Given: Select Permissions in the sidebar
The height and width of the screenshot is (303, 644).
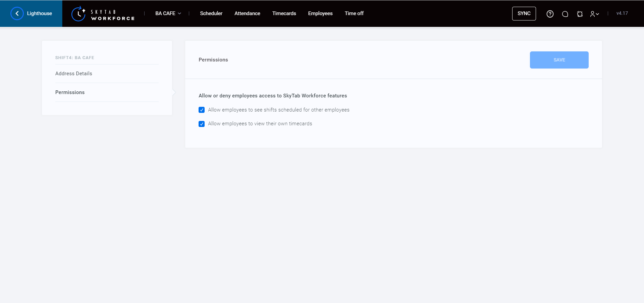Looking at the screenshot, I should pos(70,92).
